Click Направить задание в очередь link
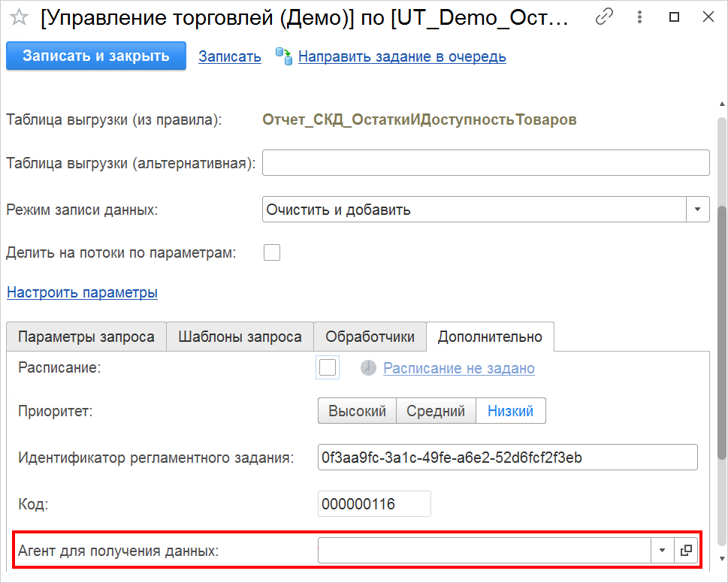Image resolution: width=728 pixels, height=583 pixels. [x=402, y=56]
